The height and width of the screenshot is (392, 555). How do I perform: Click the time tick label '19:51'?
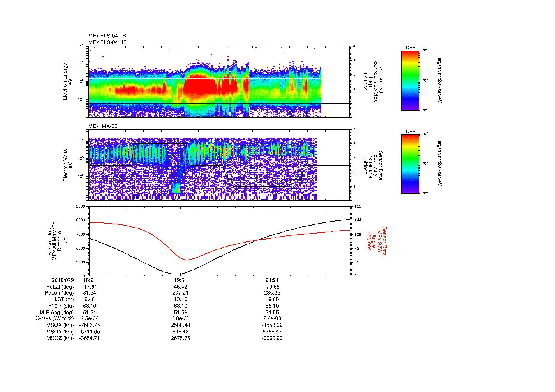(x=181, y=280)
